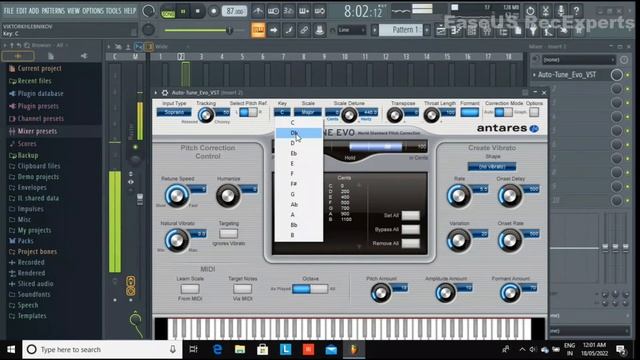Click the Key C dropdown field
The height and width of the screenshot is (360, 640).
(x=282, y=112)
